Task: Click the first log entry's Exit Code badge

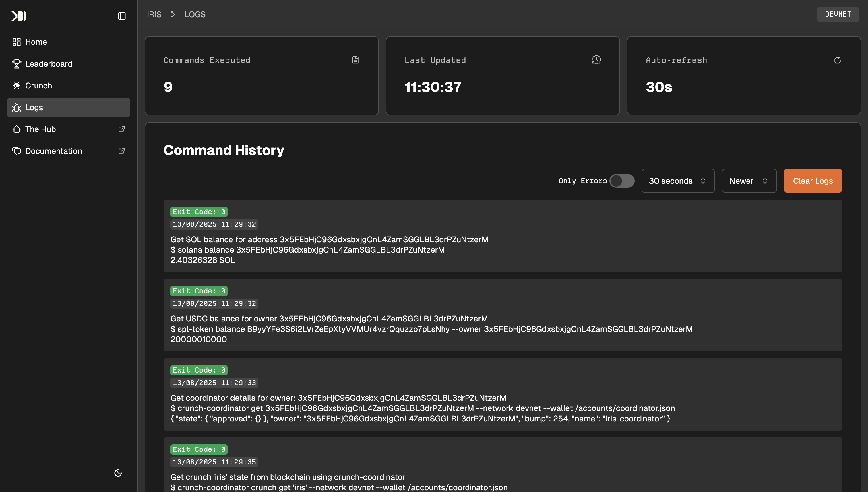Action: point(199,212)
